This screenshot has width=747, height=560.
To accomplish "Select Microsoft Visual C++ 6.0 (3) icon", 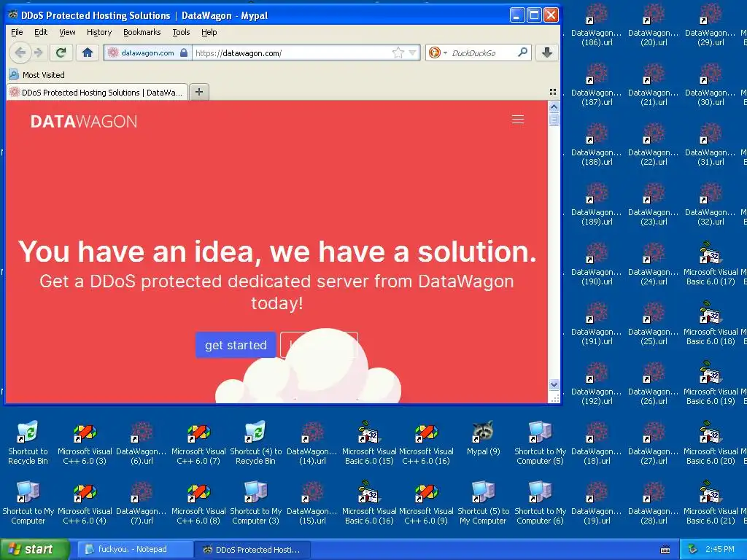I will click(85, 443).
